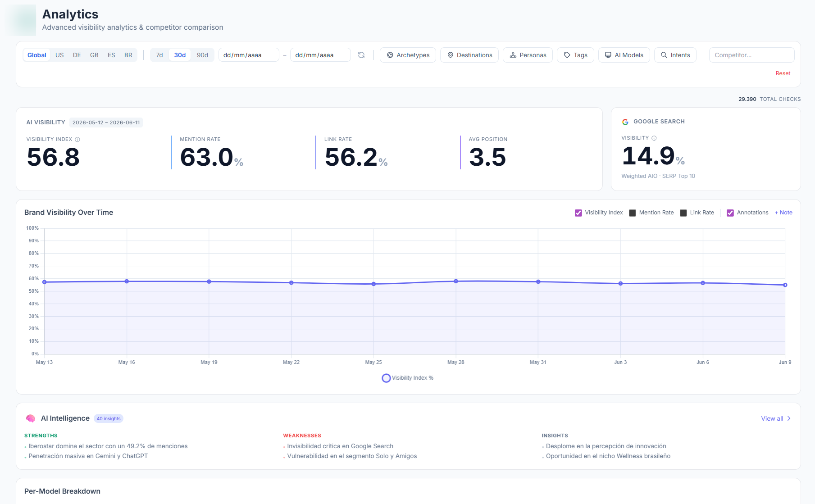Click the May 22 chart data point
815x504 pixels.
[x=291, y=282]
